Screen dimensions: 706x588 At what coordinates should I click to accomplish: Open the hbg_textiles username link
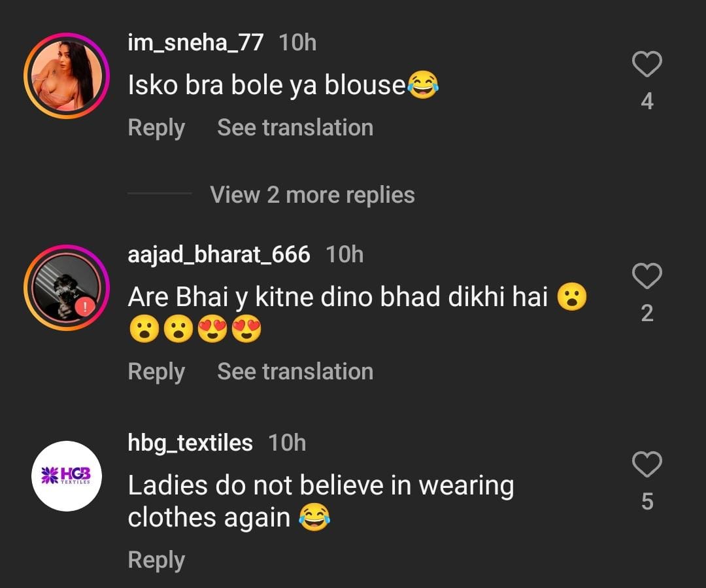pos(190,443)
